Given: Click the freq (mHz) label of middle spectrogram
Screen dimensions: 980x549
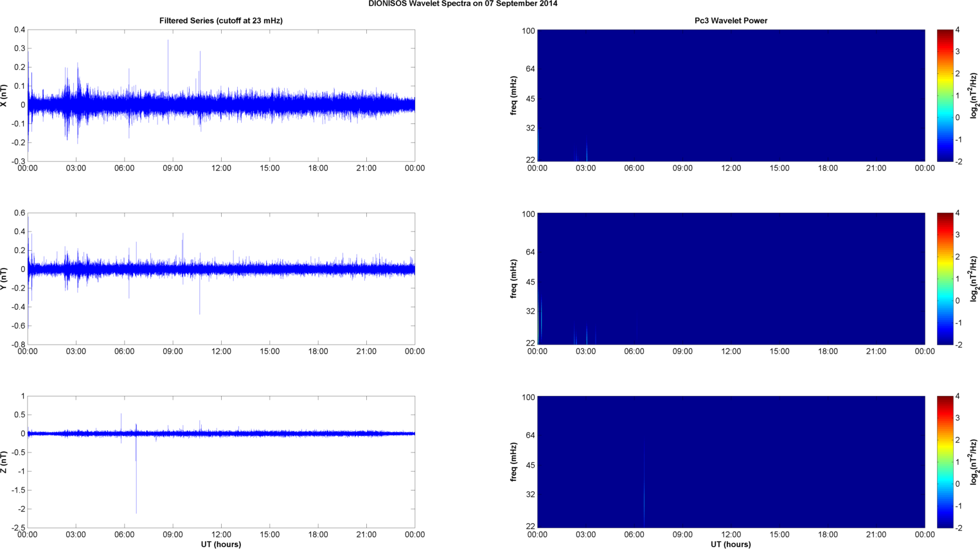Looking at the screenshot, I should click(x=513, y=279).
